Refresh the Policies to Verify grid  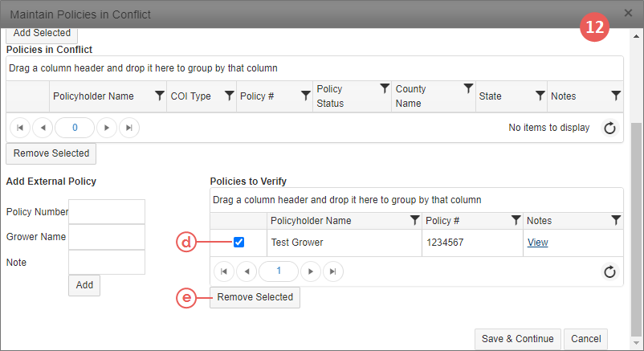click(x=609, y=271)
